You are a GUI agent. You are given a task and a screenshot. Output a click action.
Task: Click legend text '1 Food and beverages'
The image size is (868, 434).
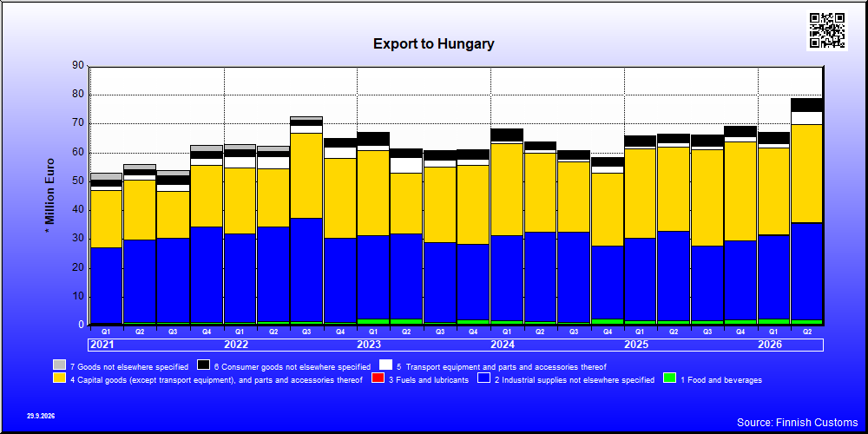pyautogui.click(x=720, y=380)
